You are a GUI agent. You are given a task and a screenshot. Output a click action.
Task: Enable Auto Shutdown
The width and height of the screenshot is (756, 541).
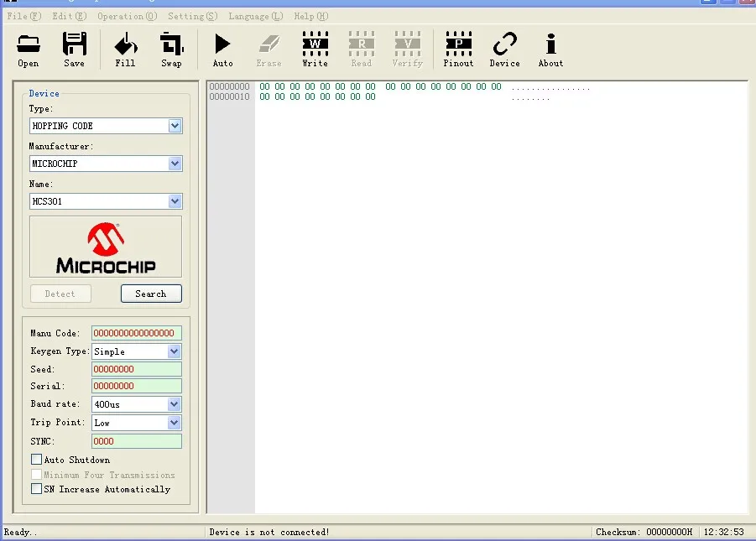(x=36, y=460)
